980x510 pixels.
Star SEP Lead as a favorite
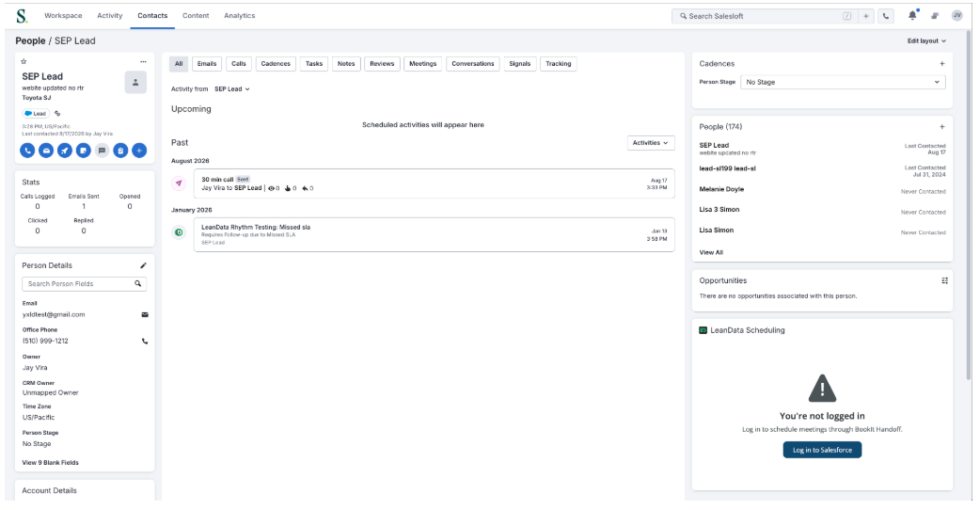[24, 61]
